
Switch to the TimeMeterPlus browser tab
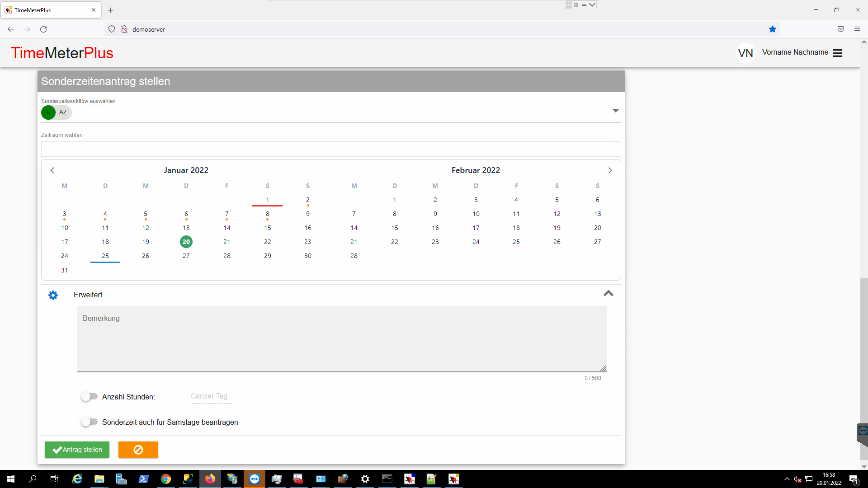51,10
